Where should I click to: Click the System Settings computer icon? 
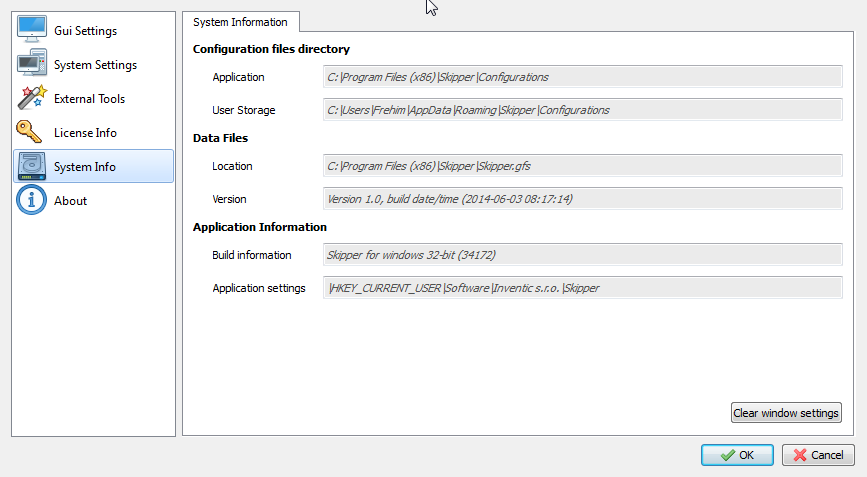[31, 65]
